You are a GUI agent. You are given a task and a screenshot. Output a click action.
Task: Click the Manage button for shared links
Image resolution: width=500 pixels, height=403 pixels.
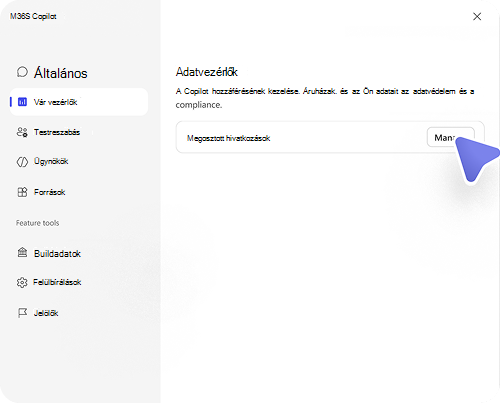451,137
